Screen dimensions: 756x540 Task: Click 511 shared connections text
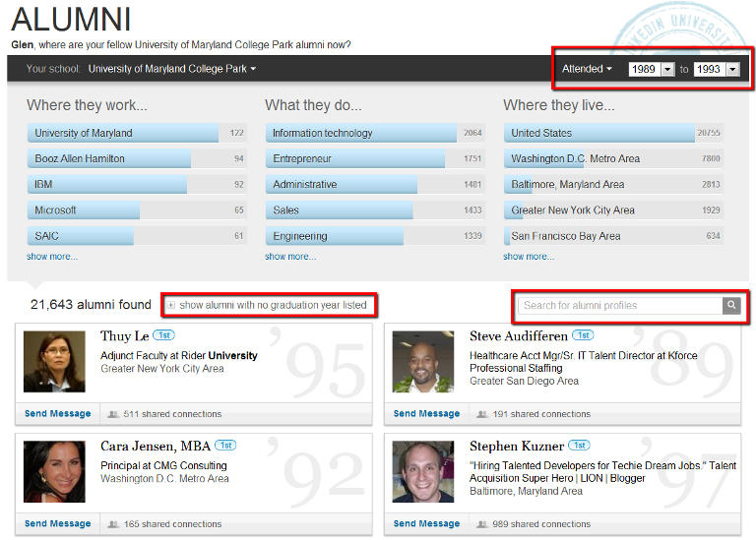coord(172,414)
